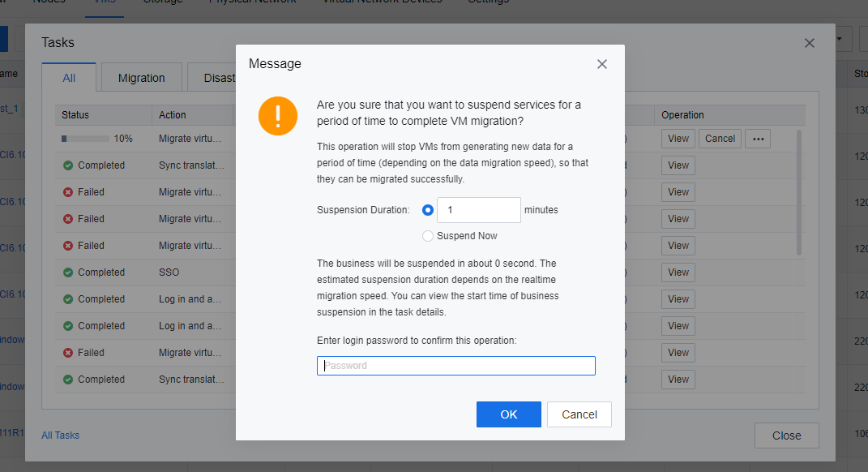Click the Close button of Tasks dialog
The width and height of the screenshot is (868, 472).
pyautogui.click(x=787, y=436)
